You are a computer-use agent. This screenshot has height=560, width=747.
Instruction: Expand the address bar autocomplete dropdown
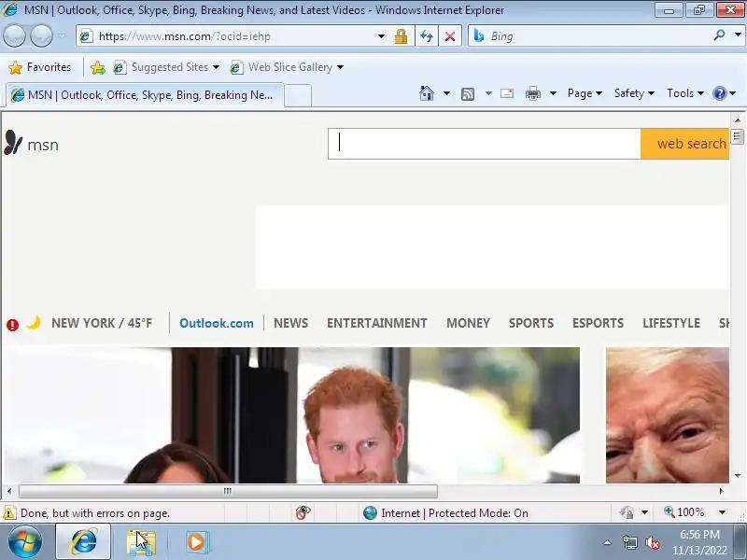point(381,36)
